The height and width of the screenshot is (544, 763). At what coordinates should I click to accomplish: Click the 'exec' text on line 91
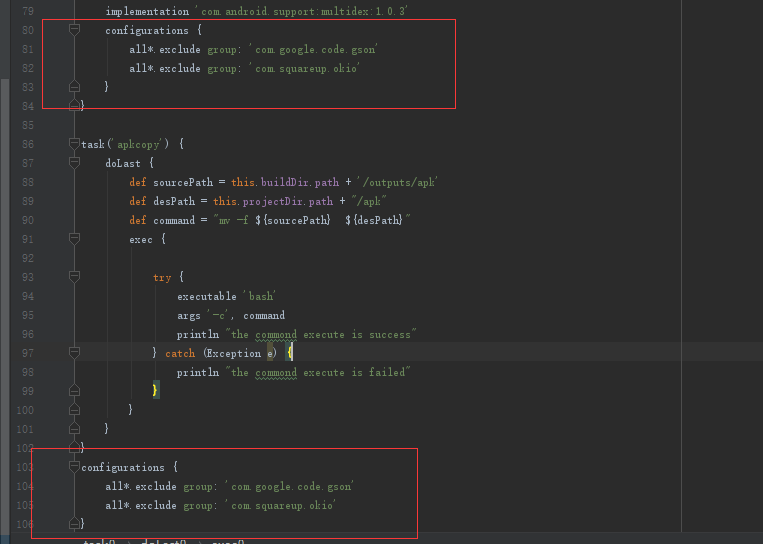tap(141, 239)
